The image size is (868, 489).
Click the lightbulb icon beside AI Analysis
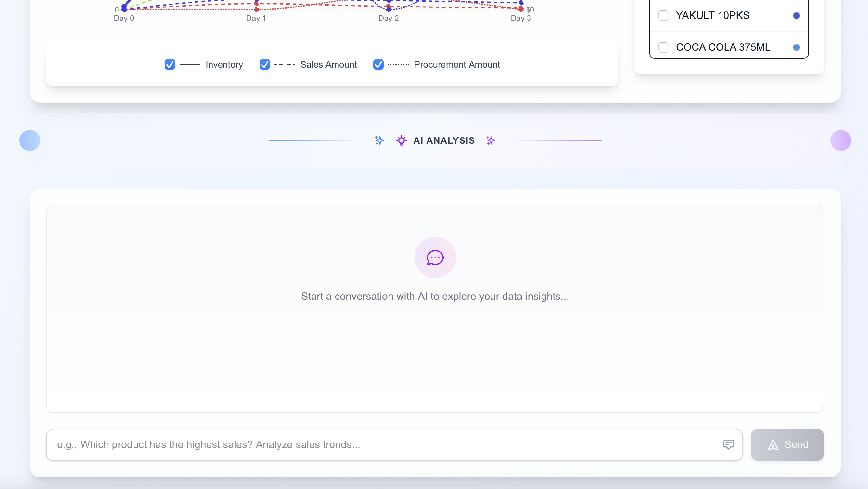click(401, 140)
